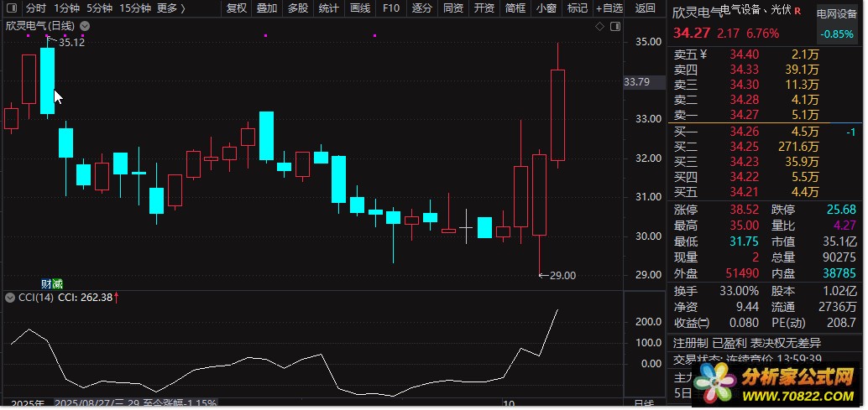The image size is (868, 410).
Task: Click the 买二 price 34.25
Action: tap(744, 147)
